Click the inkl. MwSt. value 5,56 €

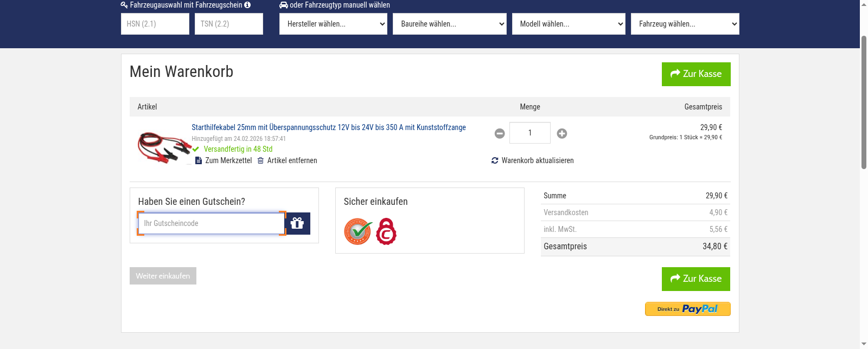(718, 229)
